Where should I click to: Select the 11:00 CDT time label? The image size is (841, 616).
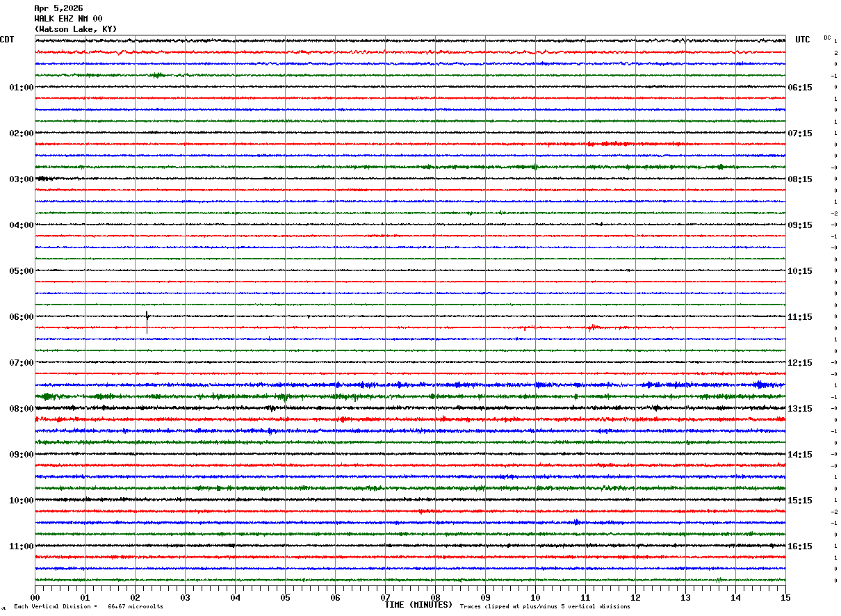(x=22, y=546)
